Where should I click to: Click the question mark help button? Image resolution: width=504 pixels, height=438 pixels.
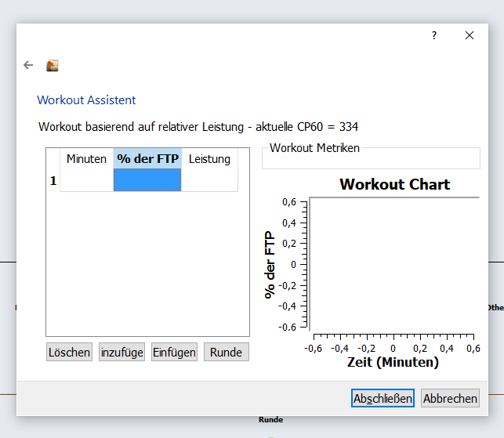click(x=434, y=36)
